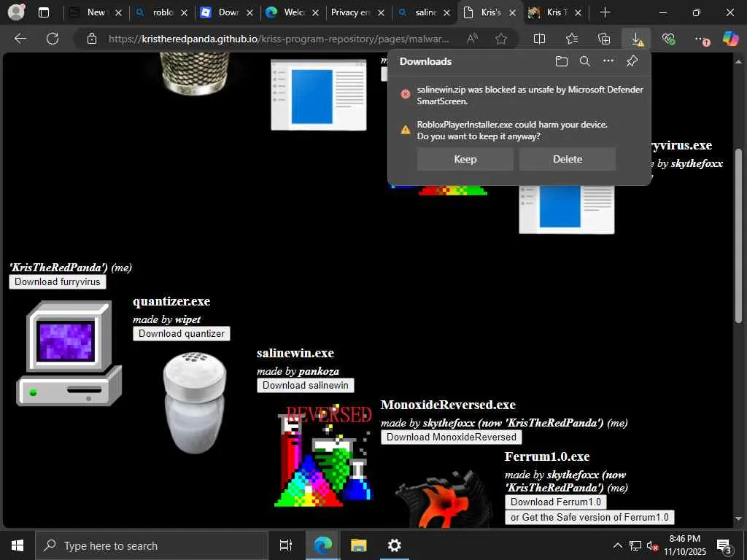Viewport: 747px width, 560px height.
Task: Click the Read aloud icon in address bar
Action: (x=472, y=39)
